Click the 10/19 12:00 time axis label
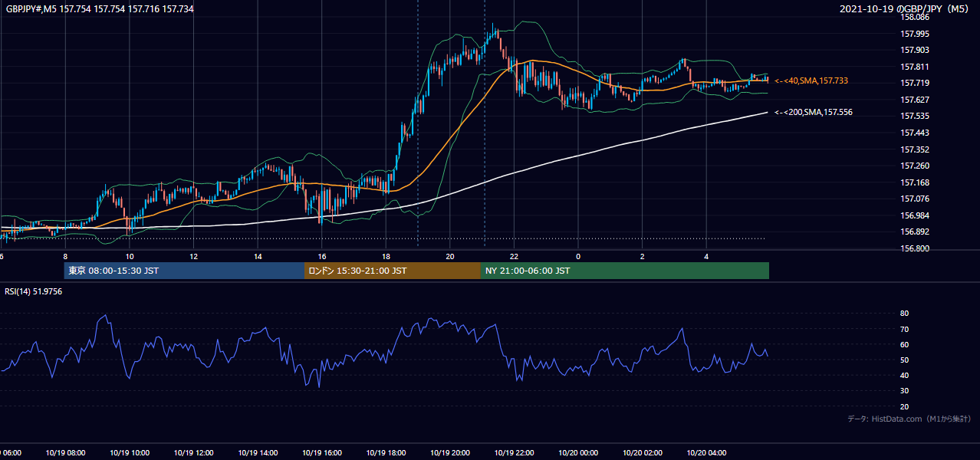This screenshot has width=980, height=460. [193, 453]
